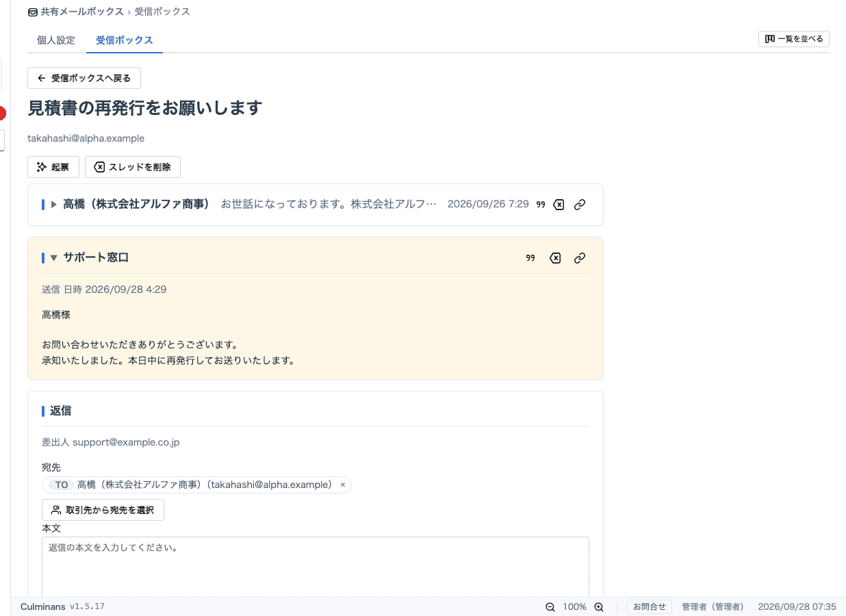Click the 共有メールボックス breadcrumb
The height and width of the screenshot is (616, 846).
pos(82,12)
